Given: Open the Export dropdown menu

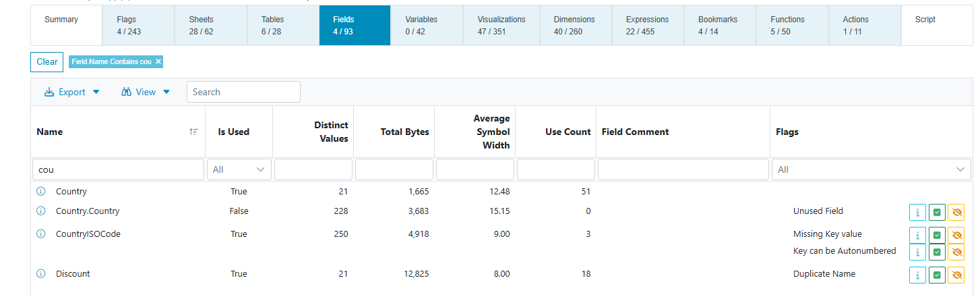Looking at the screenshot, I should point(72,92).
